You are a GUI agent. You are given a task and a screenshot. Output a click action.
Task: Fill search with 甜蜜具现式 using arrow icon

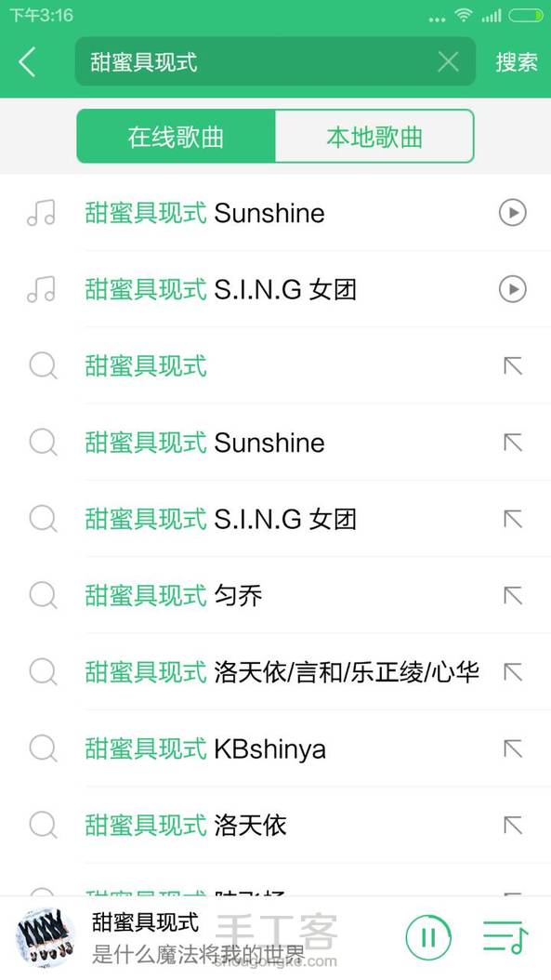(x=513, y=365)
